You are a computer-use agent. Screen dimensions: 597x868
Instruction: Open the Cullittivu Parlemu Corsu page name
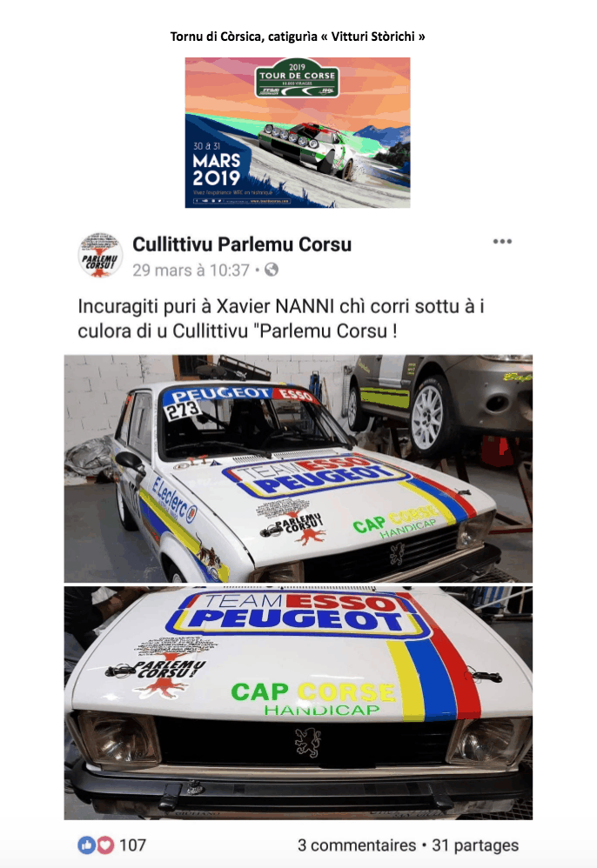pos(242,244)
